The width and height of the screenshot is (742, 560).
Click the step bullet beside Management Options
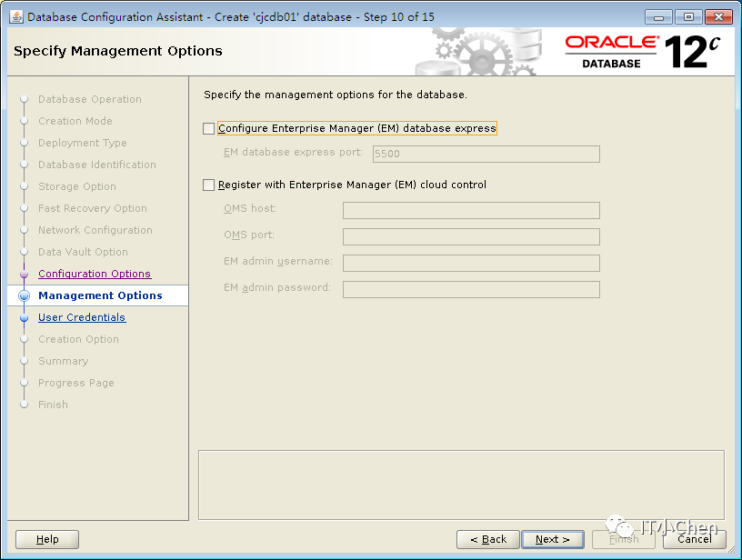coord(25,295)
